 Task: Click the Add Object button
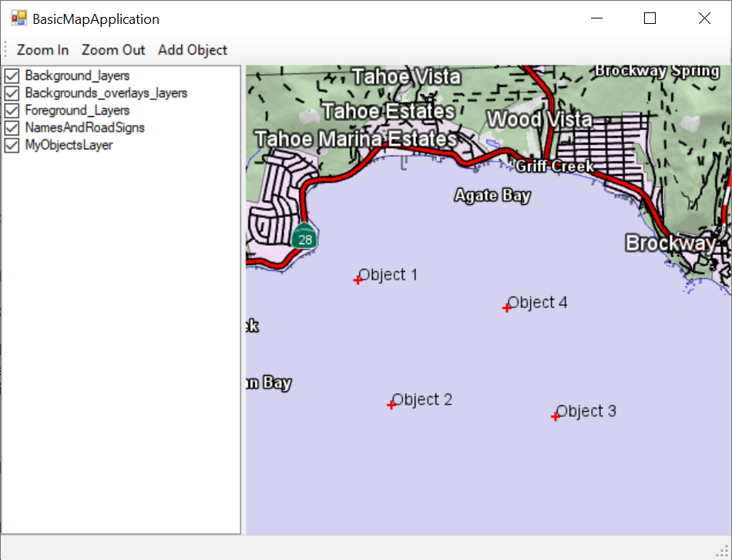pos(193,50)
